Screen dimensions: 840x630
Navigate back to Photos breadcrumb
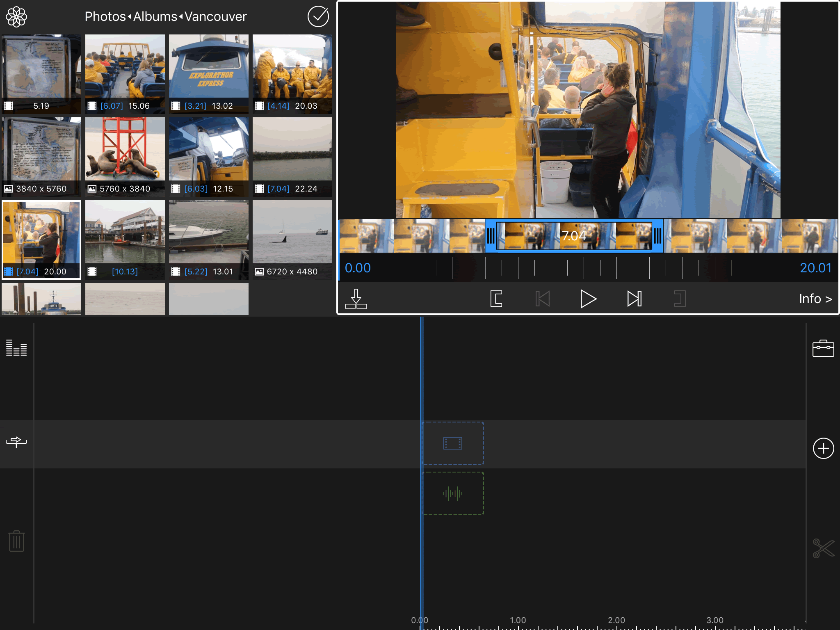coord(105,17)
